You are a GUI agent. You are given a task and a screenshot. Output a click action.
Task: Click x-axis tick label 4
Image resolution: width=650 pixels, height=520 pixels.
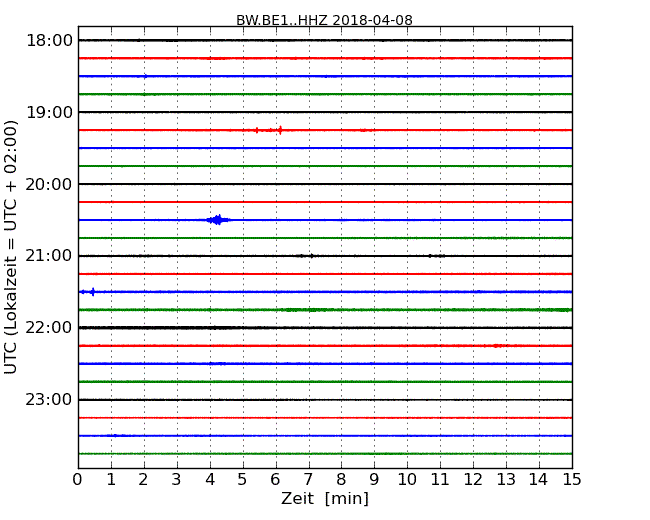click(x=210, y=480)
